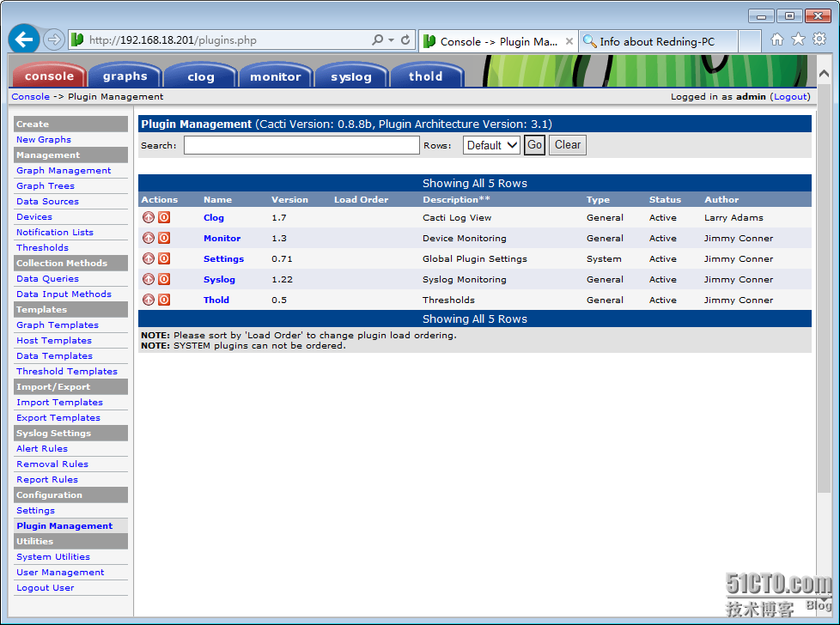Open the thold tab
Viewport: 840px width, 625px height.
click(426, 76)
